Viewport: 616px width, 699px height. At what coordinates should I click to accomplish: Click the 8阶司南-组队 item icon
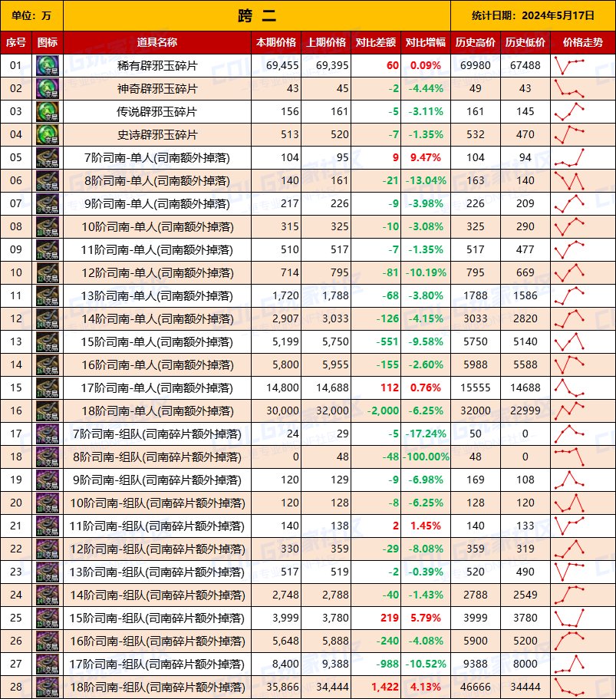coord(48,457)
